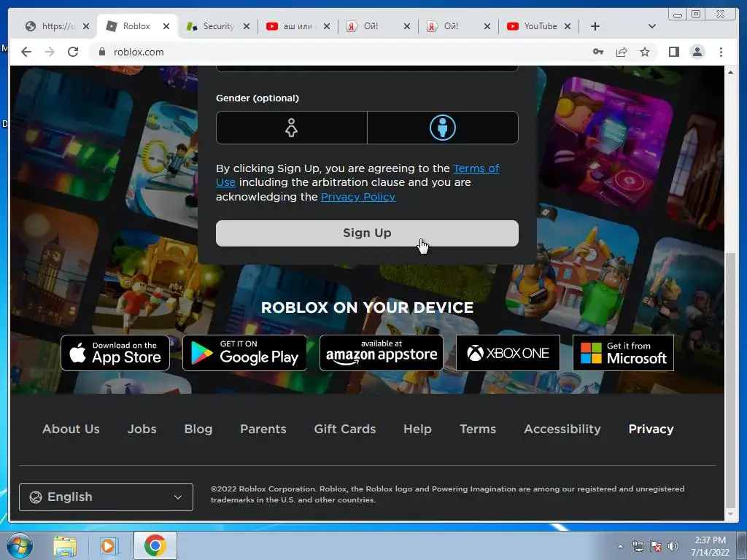Open the Jobs footer link
Screen dimensions: 747x560
point(142,429)
